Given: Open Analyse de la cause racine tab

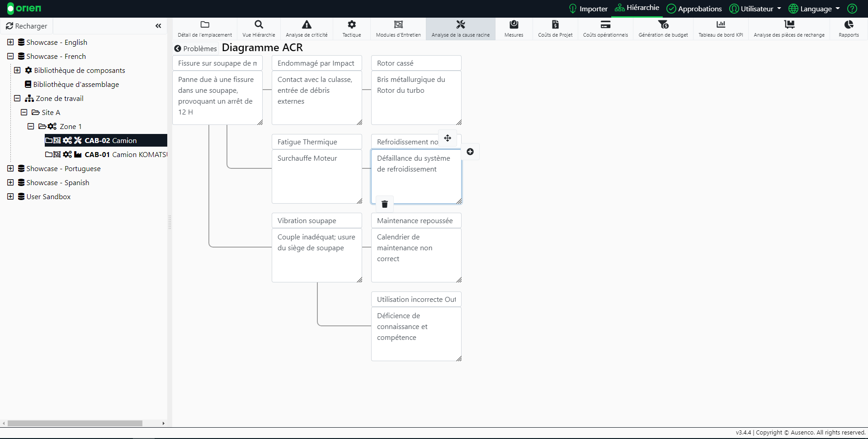Looking at the screenshot, I should coord(461,29).
